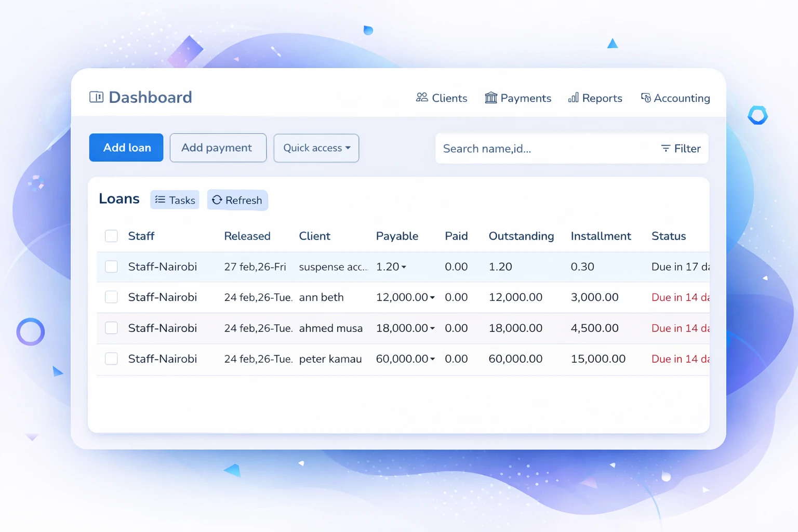
Task: Click the Filter lines icon
Action: coord(666,149)
